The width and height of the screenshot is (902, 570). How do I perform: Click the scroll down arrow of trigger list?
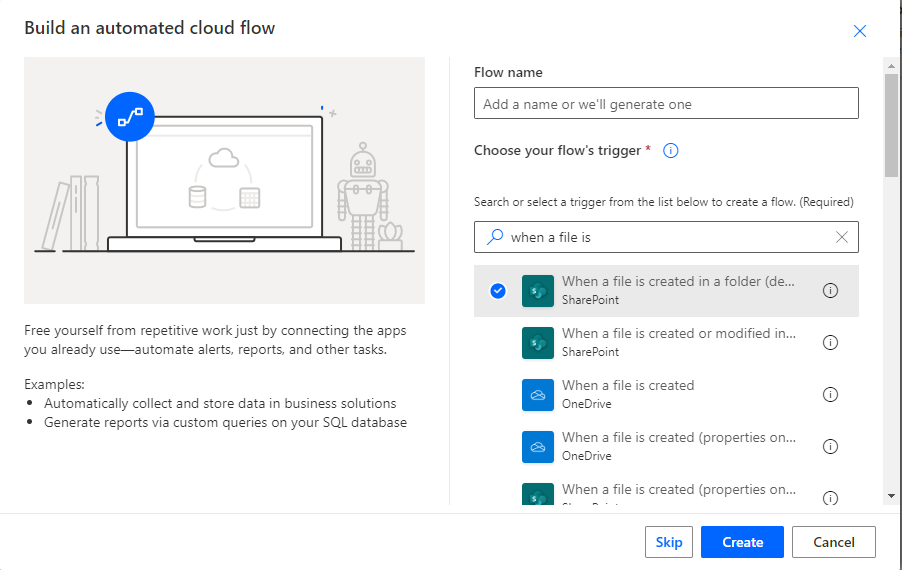pyautogui.click(x=891, y=496)
